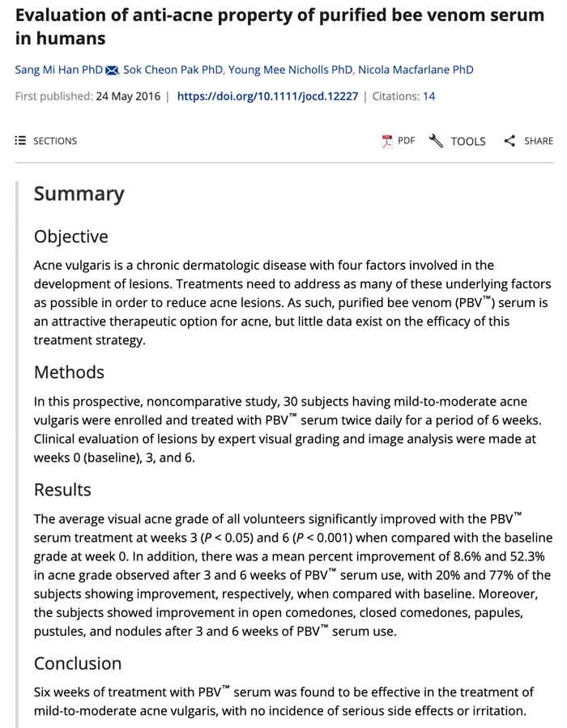This screenshot has height=728, width=567.
Task: Click the Conclusion subheading
Action: coord(78,663)
